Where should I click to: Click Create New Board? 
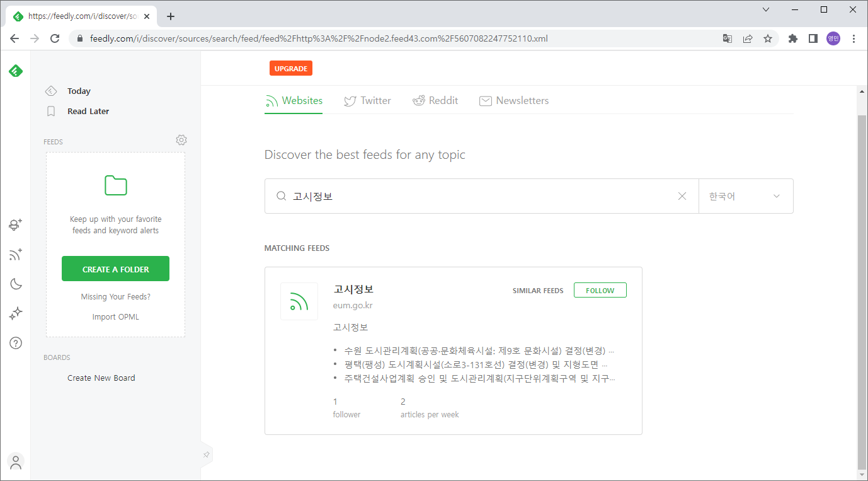pos(101,378)
